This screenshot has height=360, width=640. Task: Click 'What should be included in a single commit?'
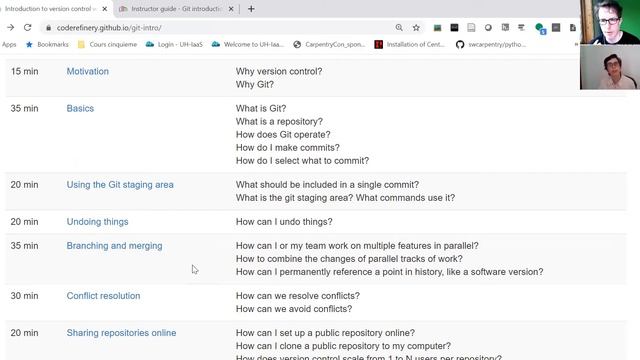pos(327,185)
